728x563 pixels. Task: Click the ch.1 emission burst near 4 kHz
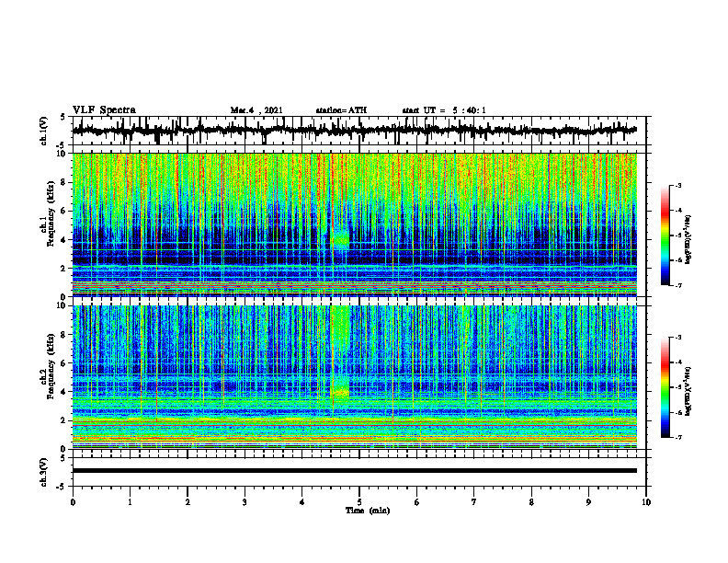point(342,239)
